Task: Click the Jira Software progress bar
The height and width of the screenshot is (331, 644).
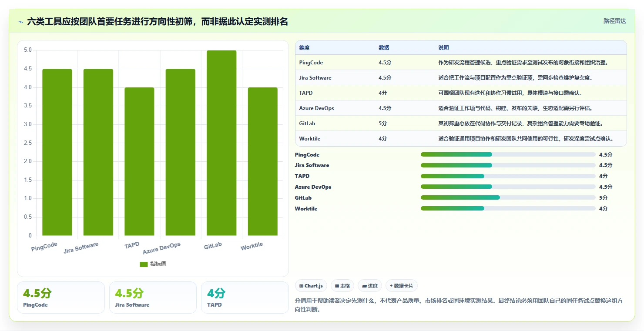Action: click(508, 165)
